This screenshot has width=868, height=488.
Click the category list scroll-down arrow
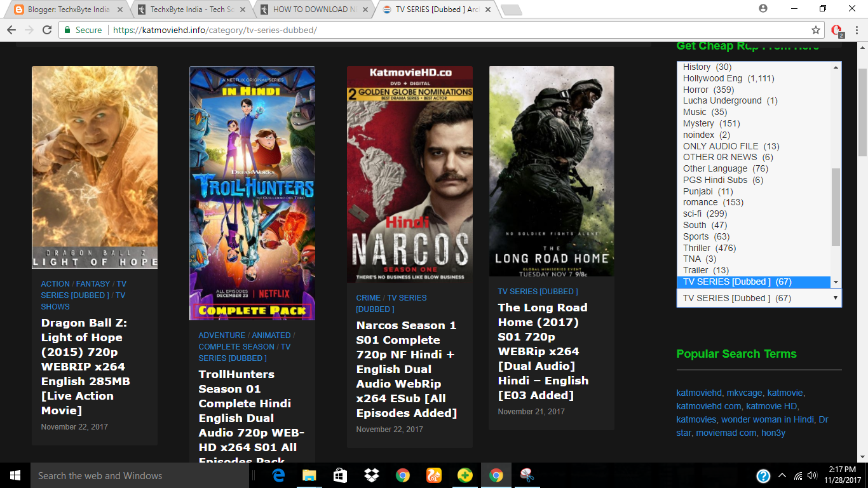(x=836, y=282)
